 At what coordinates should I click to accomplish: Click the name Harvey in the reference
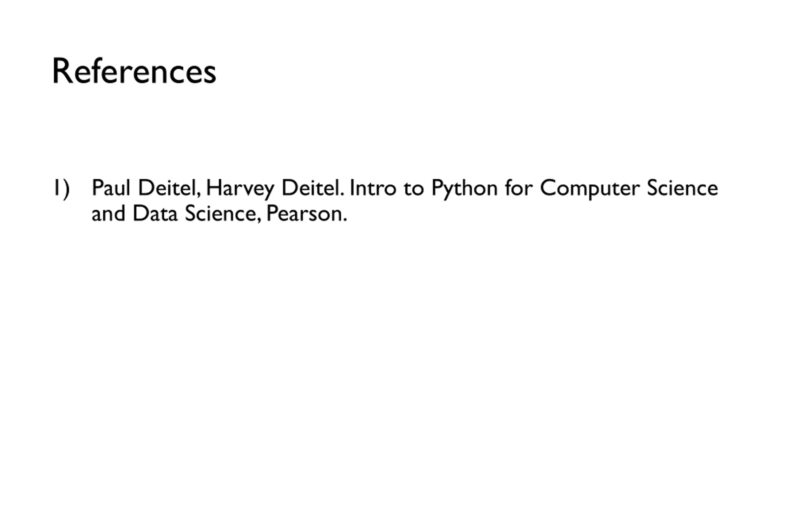tap(240, 189)
